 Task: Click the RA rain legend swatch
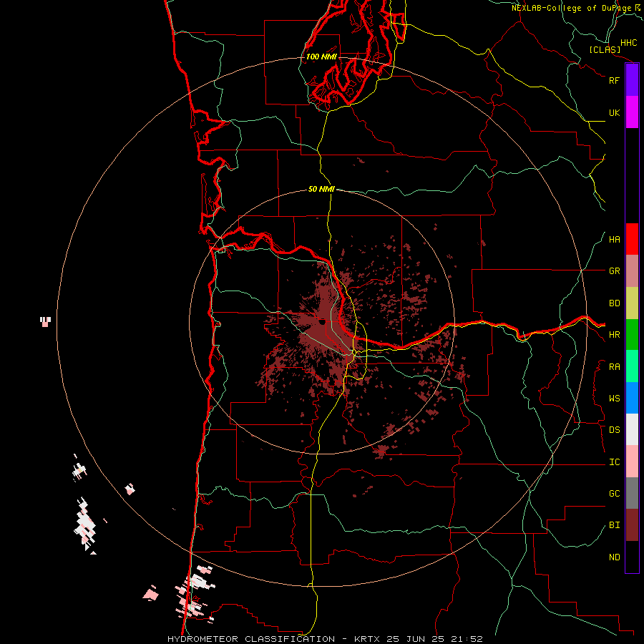coord(632,366)
